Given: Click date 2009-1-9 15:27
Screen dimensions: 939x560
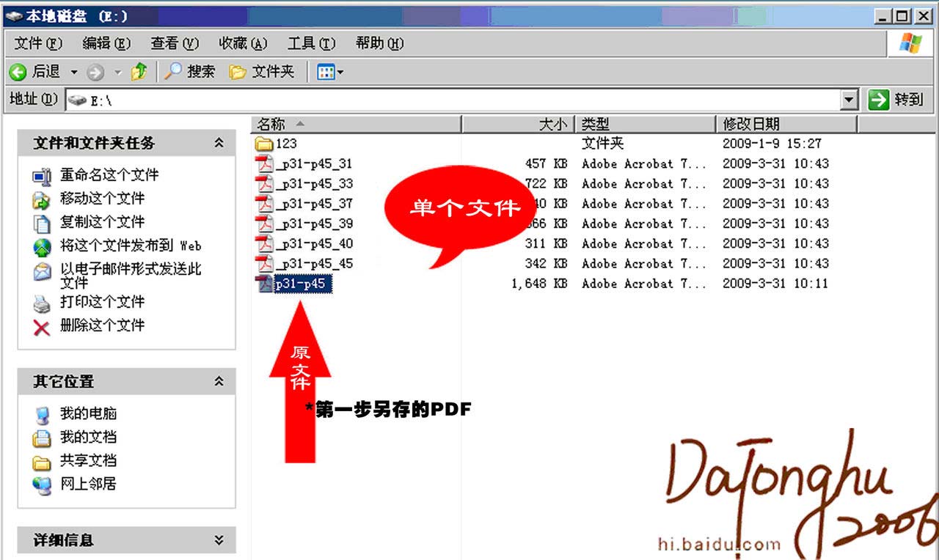Looking at the screenshot, I should 772,144.
